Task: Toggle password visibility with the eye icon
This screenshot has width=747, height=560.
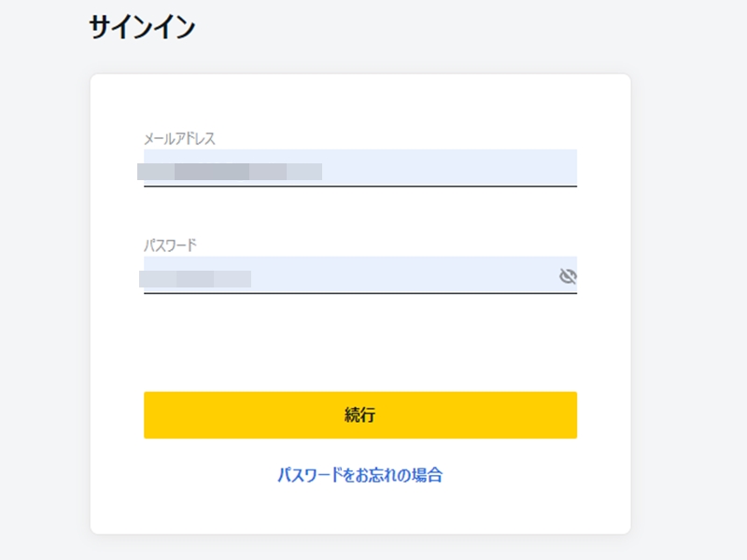Action: [x=568, y=274]
